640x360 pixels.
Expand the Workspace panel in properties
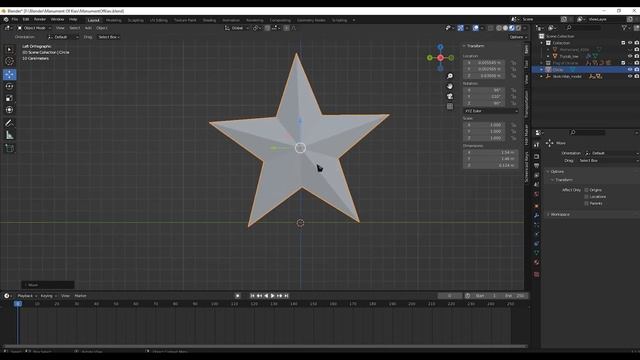560,214
